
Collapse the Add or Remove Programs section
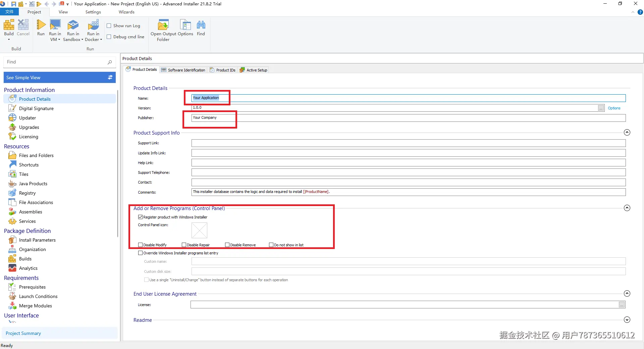tap(627, 208)
